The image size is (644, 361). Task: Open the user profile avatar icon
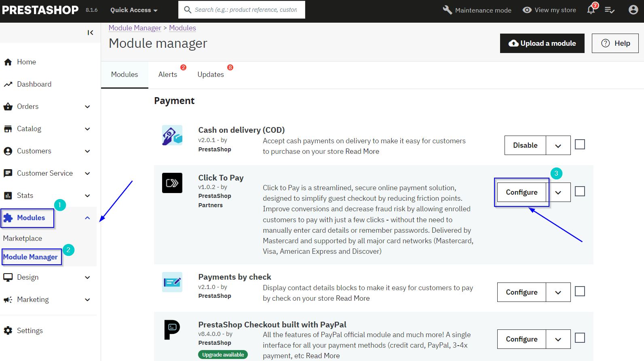click(633, 10)
